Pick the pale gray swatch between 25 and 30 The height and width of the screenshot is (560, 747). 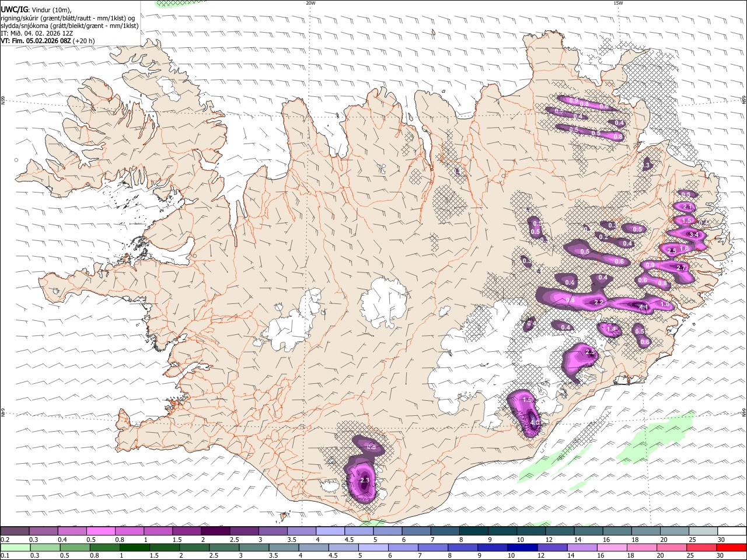tap(703, 531)
